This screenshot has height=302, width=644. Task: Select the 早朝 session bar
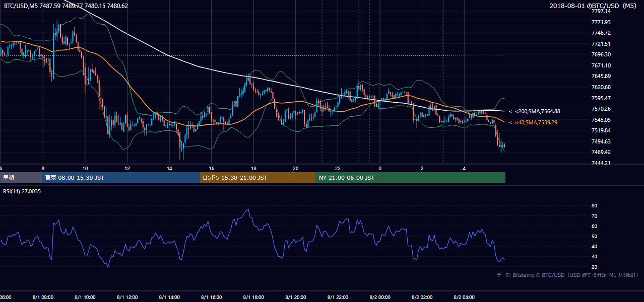tap(21, 178)
